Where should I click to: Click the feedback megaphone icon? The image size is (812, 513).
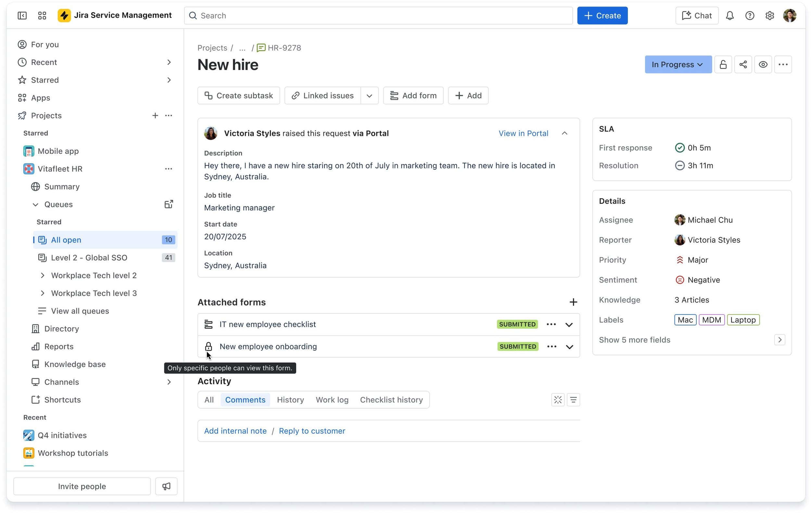click(x=166, y=486)
